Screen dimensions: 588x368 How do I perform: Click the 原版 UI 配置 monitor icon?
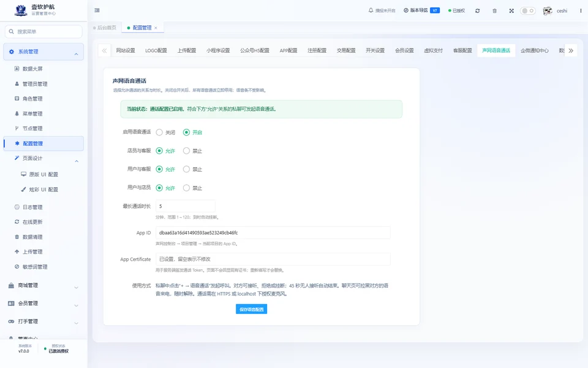point(24,174)
